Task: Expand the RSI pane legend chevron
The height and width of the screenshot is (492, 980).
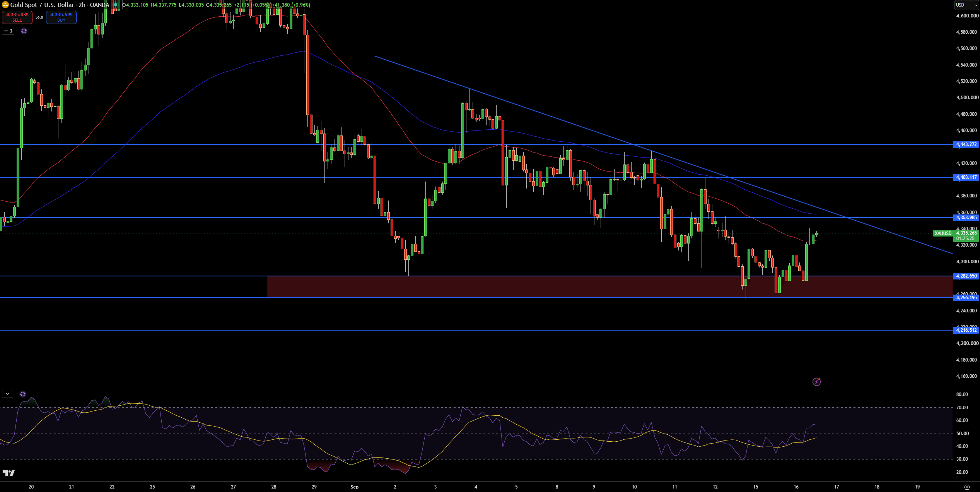Action: (x=8, y=394)
